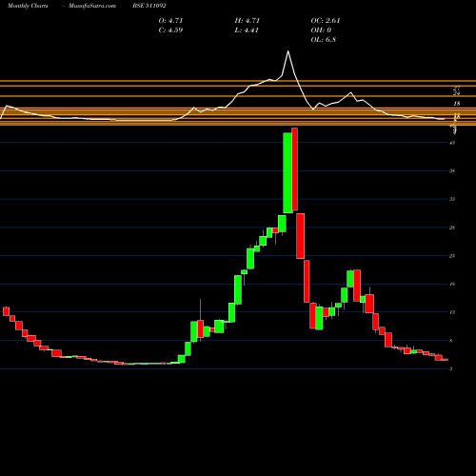This screenshot has width=476, height=476.
Task: Click the "OL: 6.8" reading
Action: [x=323, y=40]
